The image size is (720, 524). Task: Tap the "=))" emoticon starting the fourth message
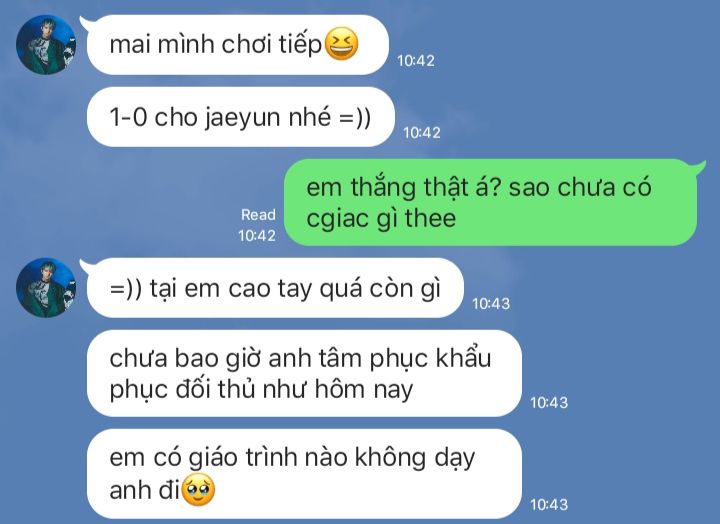[x=126, y=289]
